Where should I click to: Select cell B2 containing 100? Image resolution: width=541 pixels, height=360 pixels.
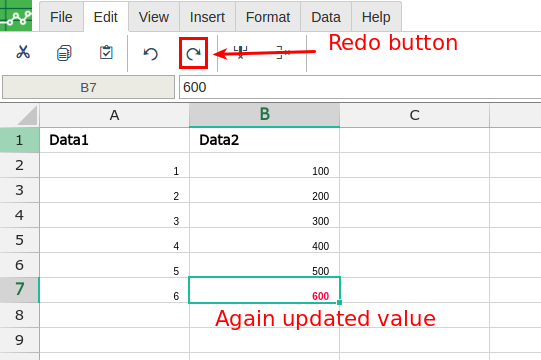(x=265, y=165)
